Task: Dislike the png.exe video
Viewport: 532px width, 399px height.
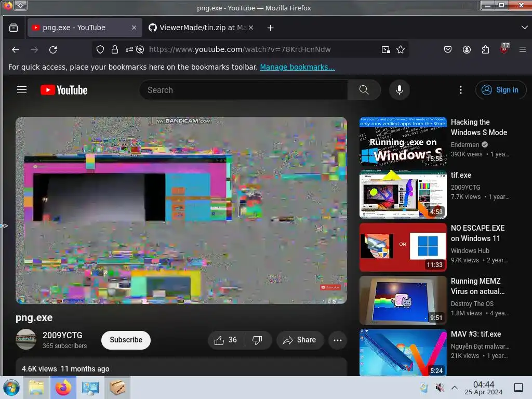Action: click(x=257, y=340)
